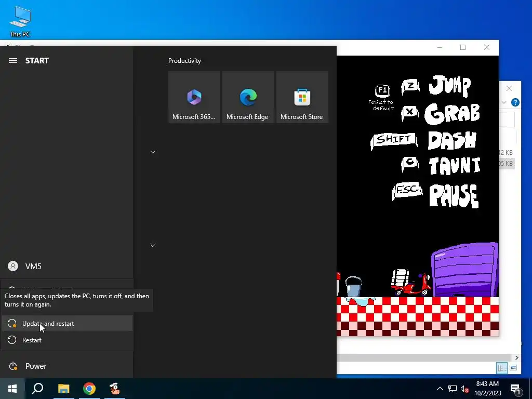This screenshot has width=532, height=399.
Task: Launch Microsoft Edge from Start tiles
Action: pos(248,97)
